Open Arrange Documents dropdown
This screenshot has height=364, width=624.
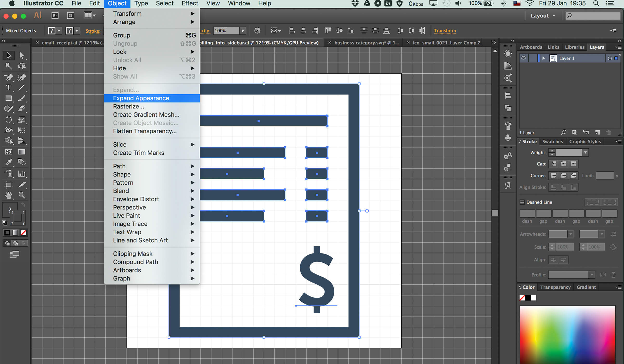coord(90,15)
